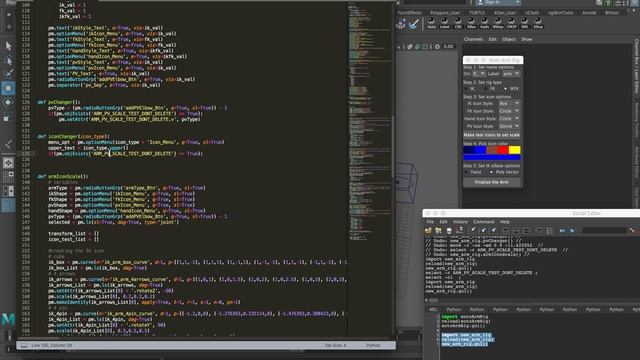Click the blue paintbrush shelf icon
640x360 pixels.
coord(414,24)
